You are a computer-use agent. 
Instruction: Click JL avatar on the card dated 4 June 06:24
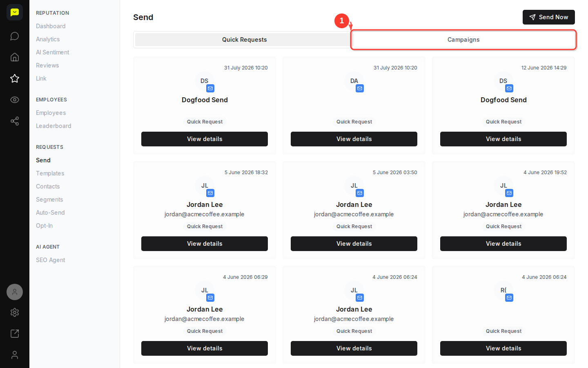pos(354,290)
